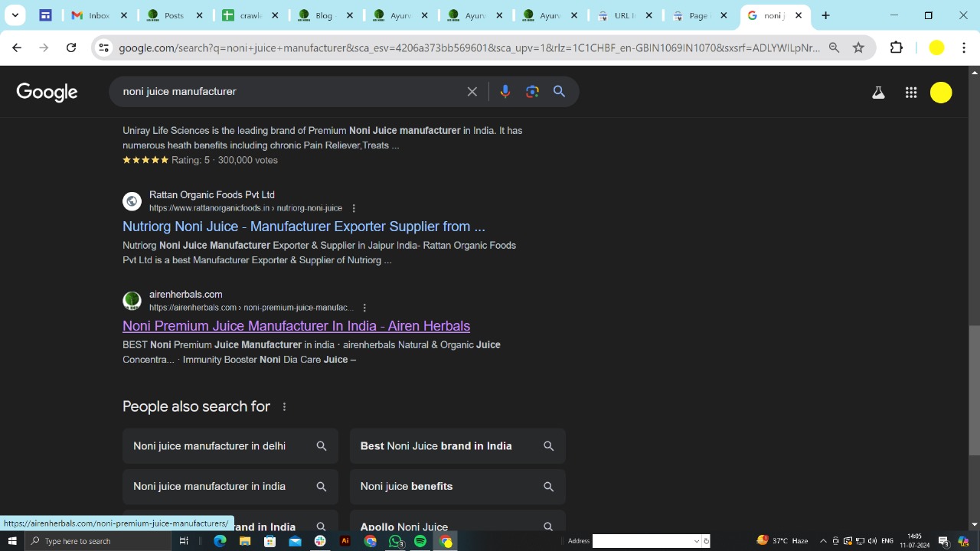Open Microsoft Store from taskbar

pyautogui.click(x=269, y=541)
